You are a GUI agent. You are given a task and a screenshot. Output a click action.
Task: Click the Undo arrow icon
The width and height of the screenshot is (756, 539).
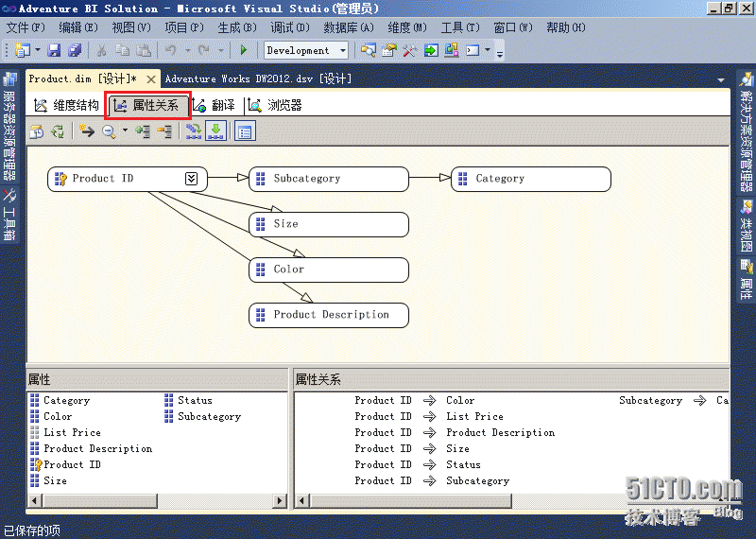171,50
